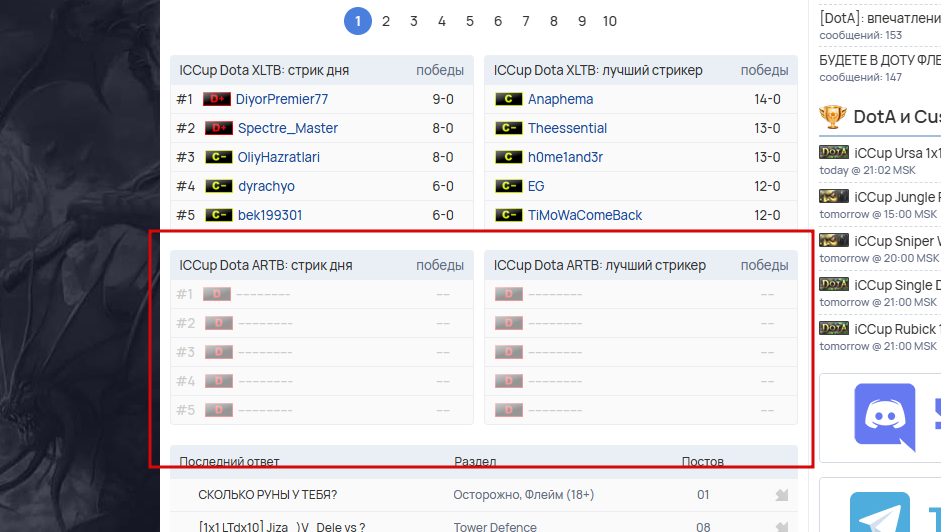941x532 pixels.
Task: Open БУДЕТЕ В ДОТУ ФЛЕ forum topic
Action: click(x=880, y=61)
